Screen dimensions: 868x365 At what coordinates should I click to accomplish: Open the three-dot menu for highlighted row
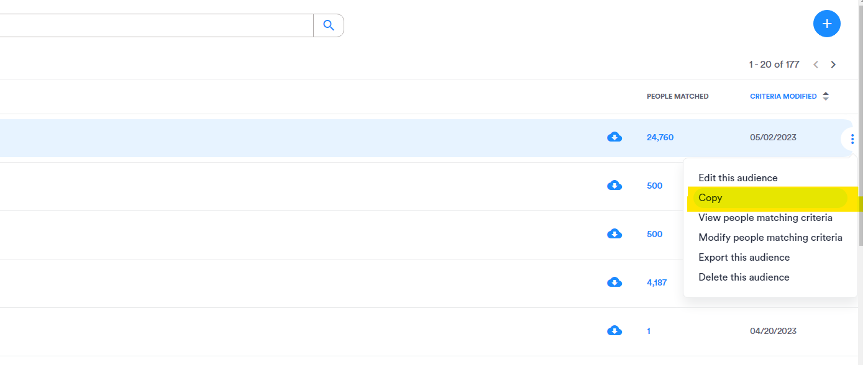coord(852,139)
